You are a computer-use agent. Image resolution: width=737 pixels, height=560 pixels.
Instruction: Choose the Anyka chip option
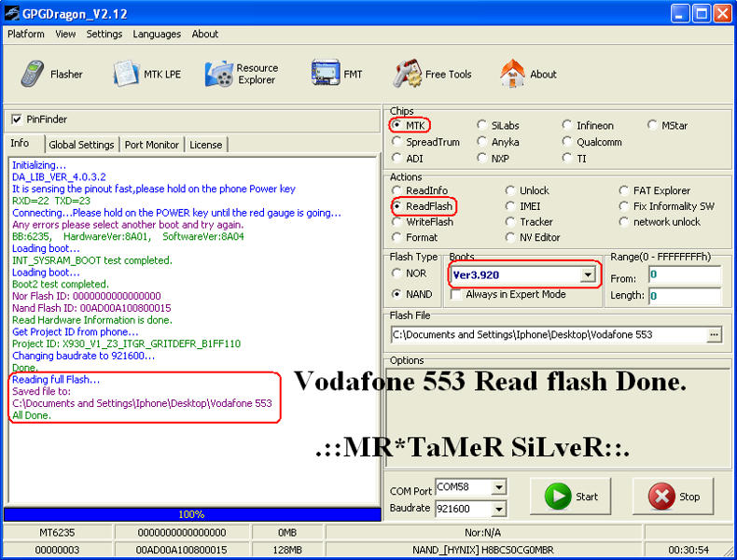pos(481,142)
